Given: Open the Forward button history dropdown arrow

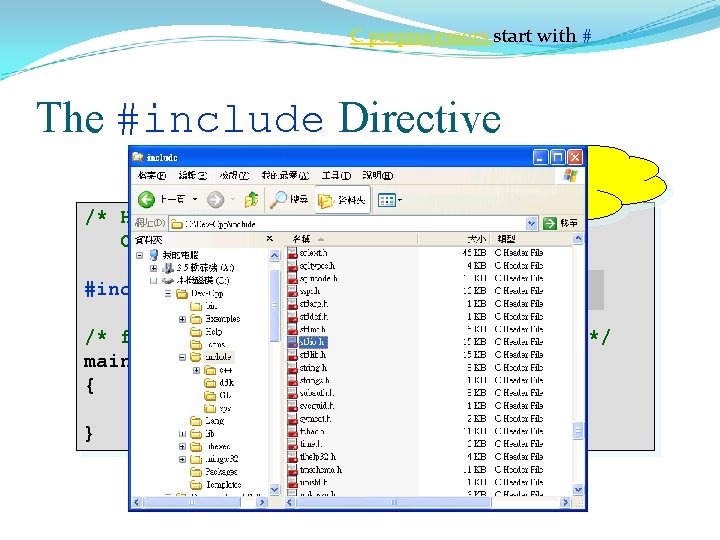Looking at the screenshot, I should click(233, 199).
